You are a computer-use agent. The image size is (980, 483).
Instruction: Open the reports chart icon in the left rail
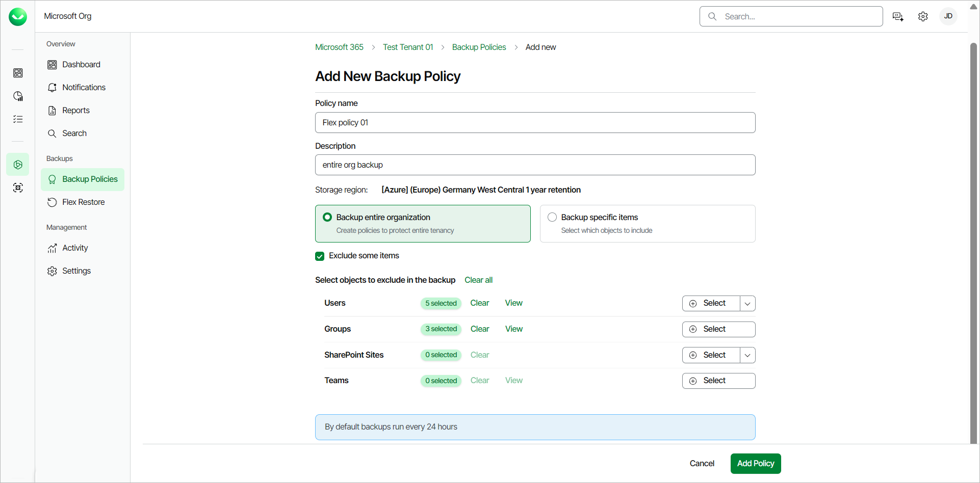(18, 96)
